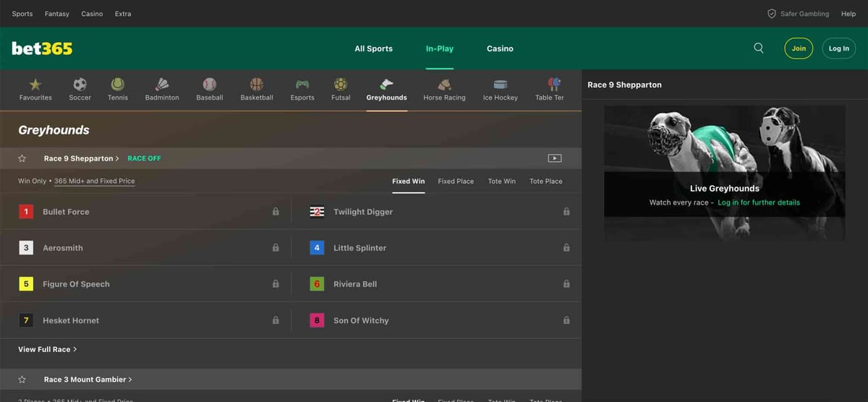Select runner Son Of Witchy

pyautogui.click(x=361, y=320)
